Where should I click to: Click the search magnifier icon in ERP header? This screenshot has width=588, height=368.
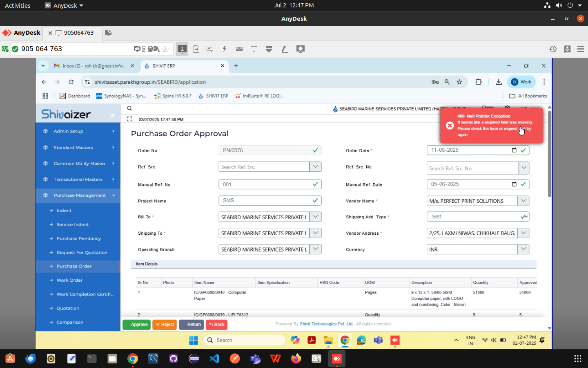129,108
